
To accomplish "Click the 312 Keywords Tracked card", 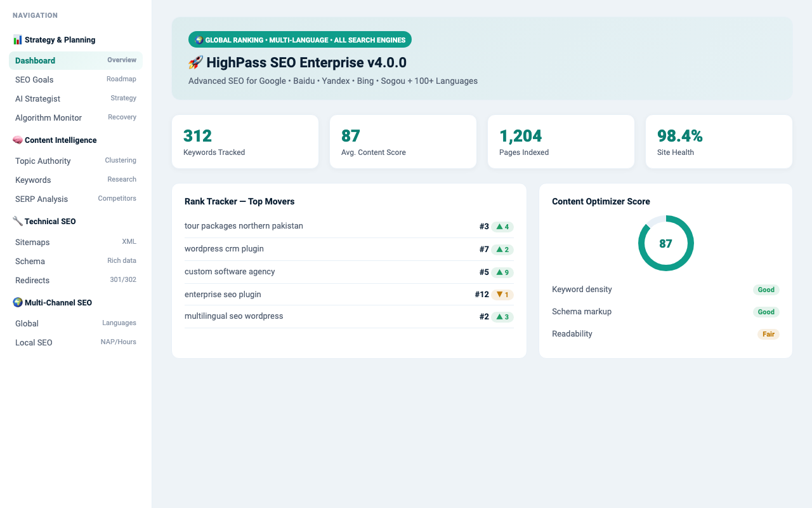I will (x=245, y=142).
